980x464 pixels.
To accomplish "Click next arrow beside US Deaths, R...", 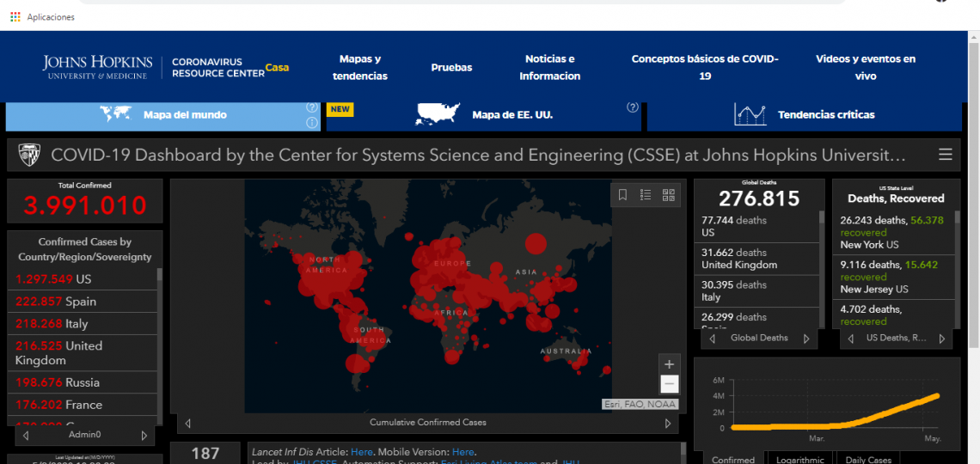I will pos(942,339).
